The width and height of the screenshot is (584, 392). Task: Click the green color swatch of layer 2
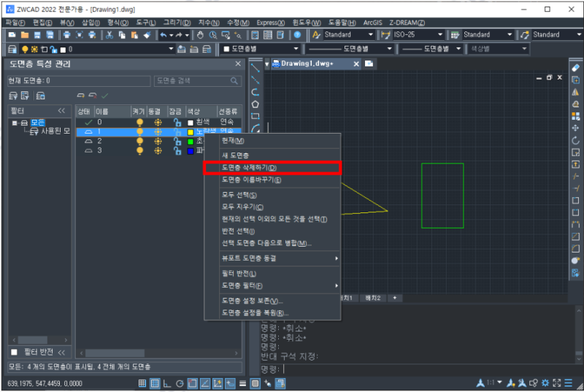(x=191, y=142)
